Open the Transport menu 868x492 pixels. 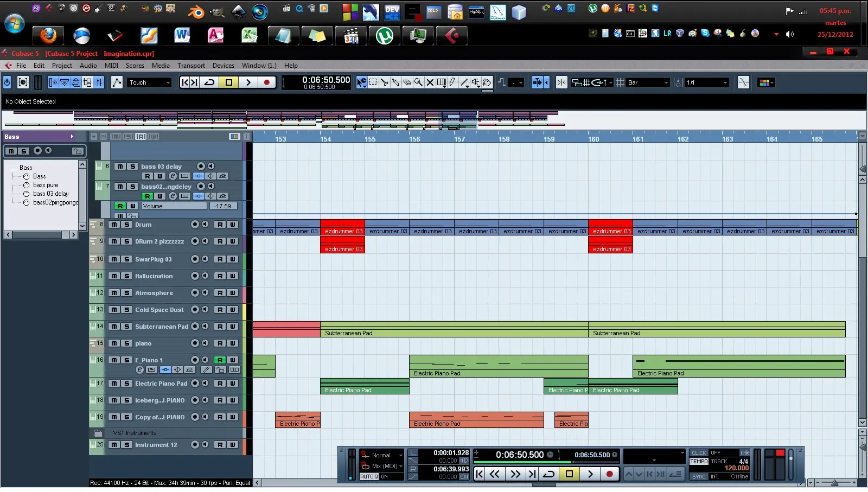coord(191,66)
